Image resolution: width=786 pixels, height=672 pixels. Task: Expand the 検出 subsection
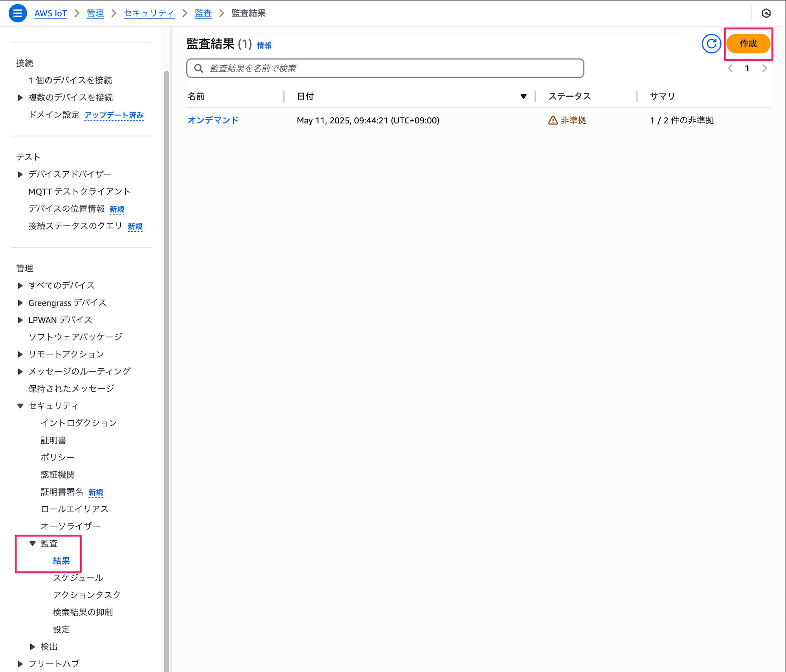pyautogui.click(x=33, y=646)
